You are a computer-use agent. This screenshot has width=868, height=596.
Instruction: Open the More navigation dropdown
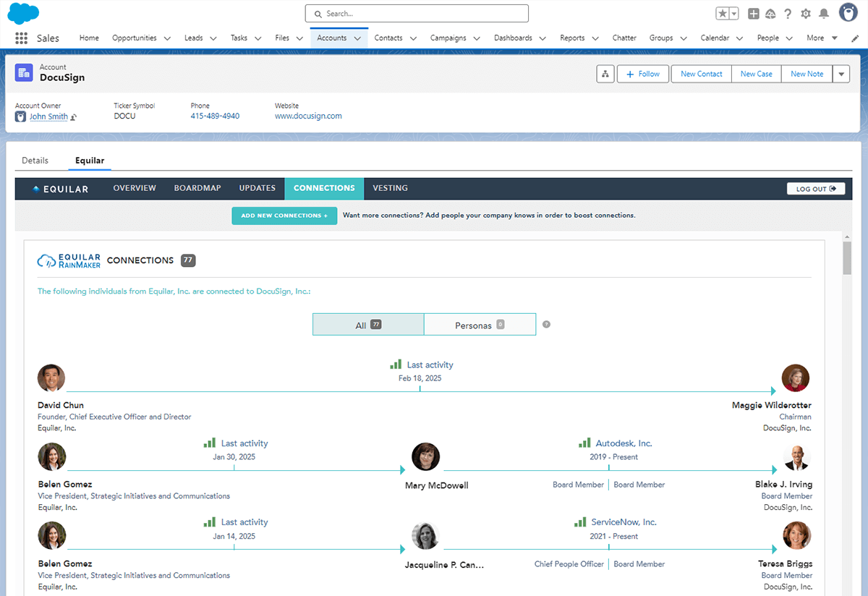(x=822, y=38)
